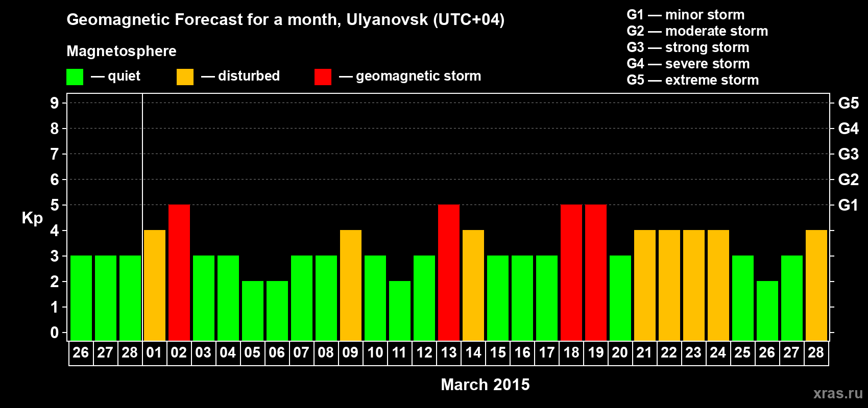Click the Kp value 5 axis label
This screenshot has height=408, width=868.
point(55,205)
